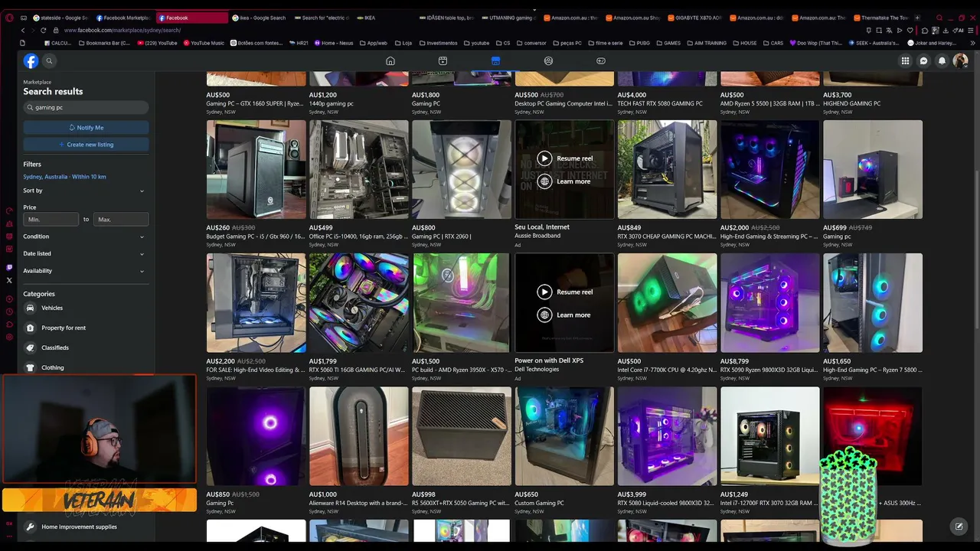Open the Groups icon in Facebook header

(x=548, y=61)
